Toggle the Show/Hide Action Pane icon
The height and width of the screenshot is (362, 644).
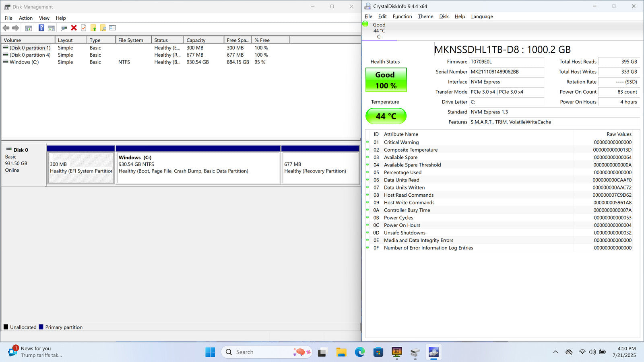point(51,28)
